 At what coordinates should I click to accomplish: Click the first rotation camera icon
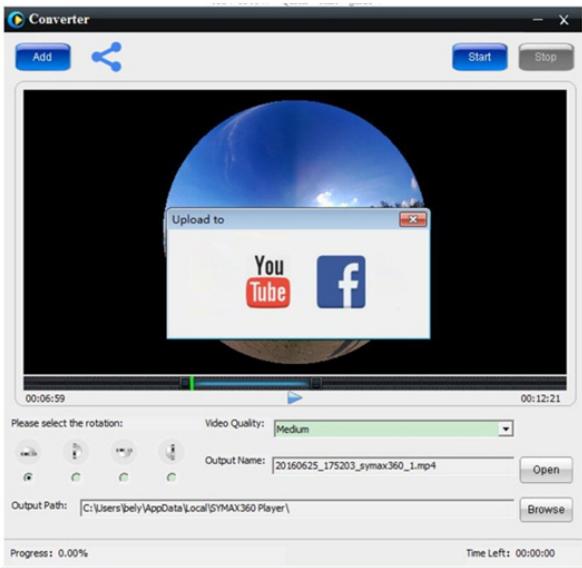tap(28, 452)
